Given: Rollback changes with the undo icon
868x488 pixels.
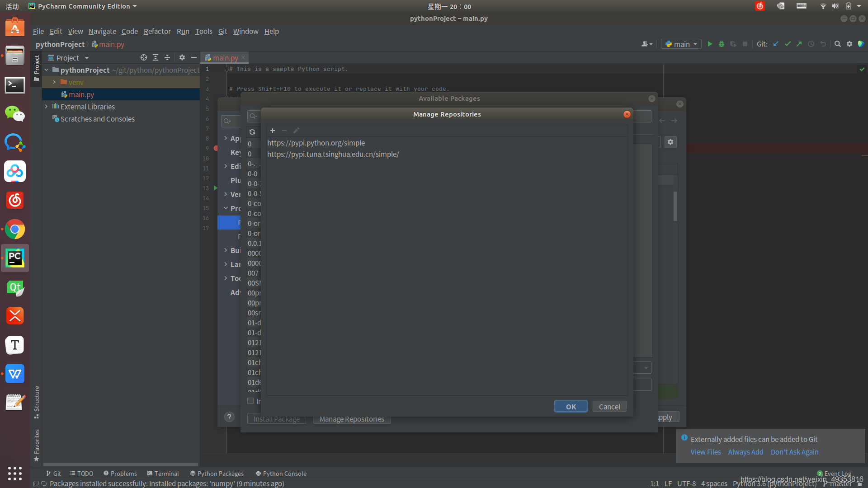Looking at the screenshot, I should 823,44.
